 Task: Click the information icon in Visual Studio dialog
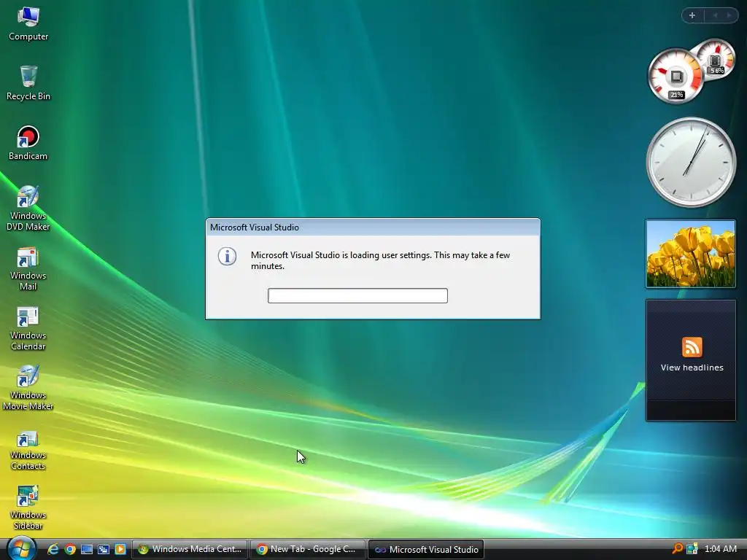[x=228, y=256]
